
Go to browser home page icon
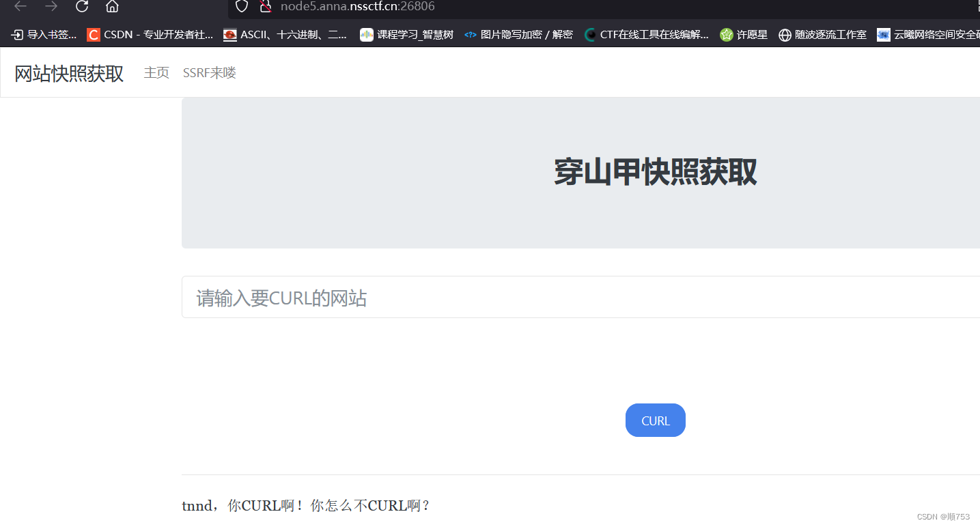112,7
